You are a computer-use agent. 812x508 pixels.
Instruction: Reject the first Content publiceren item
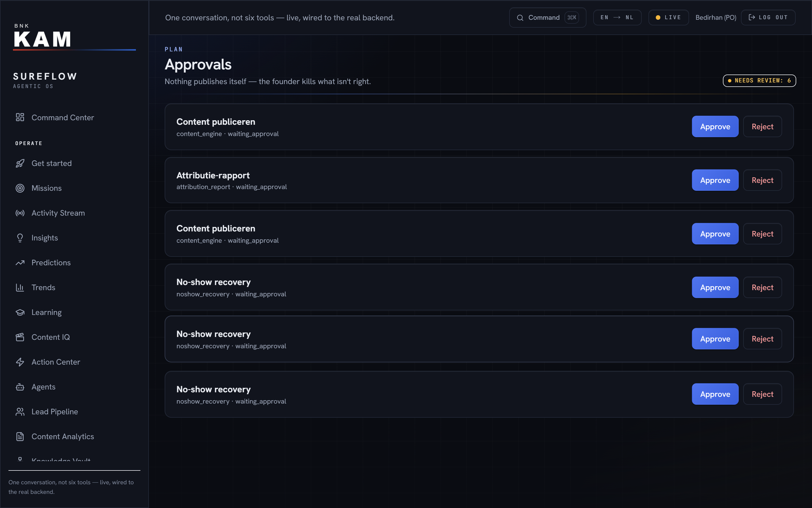(x=762, y=127)
